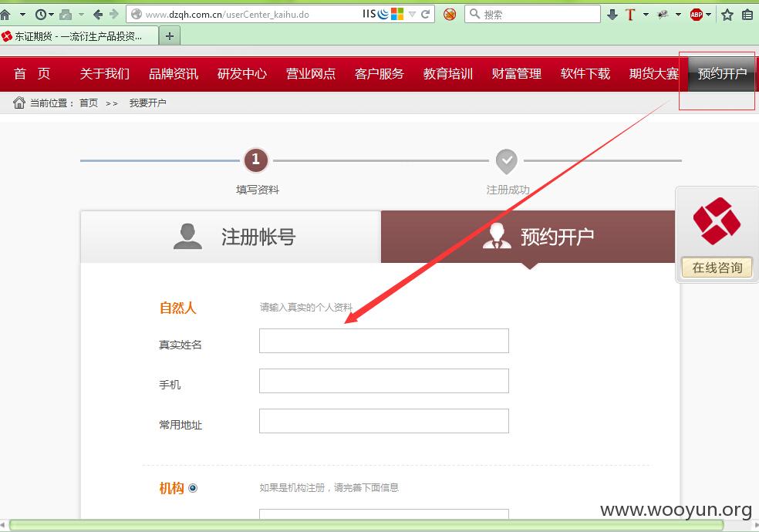Click the 手机 input field
This screenshot has height=532, width=759.
pyautogui.click(x=384, y=381)
